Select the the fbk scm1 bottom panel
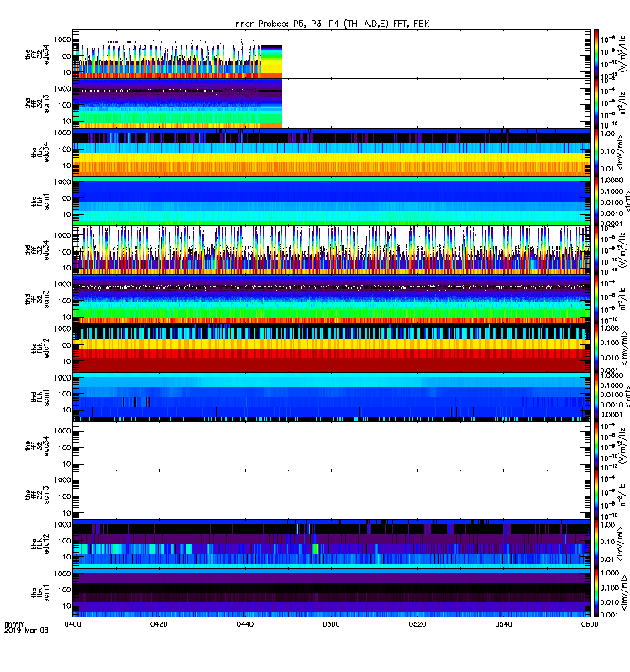The image size is (630, 672). [331, 593]
